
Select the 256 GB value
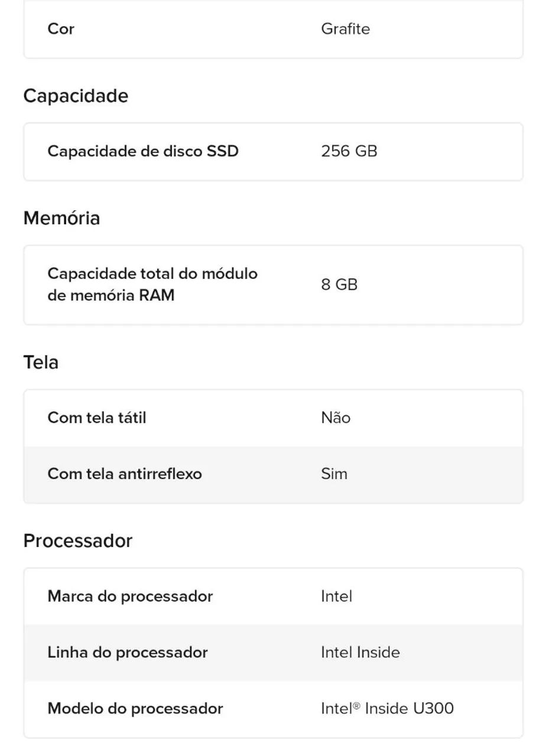[349, 151]
